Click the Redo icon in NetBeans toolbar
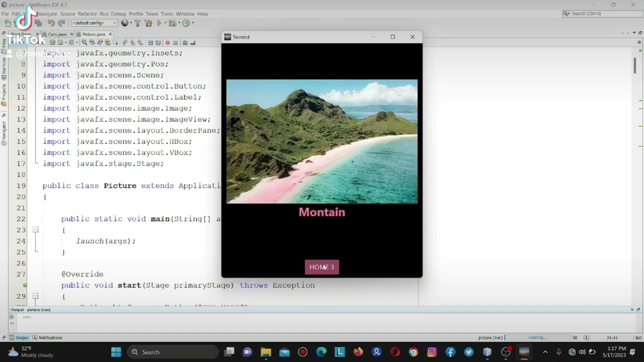644x362 pixels. coord(61,23)
